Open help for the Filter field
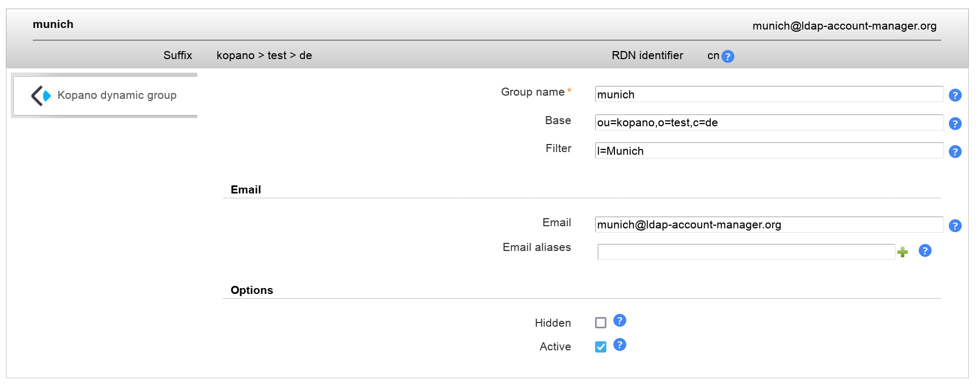This screenshot has height=388, width=980. [x=955, y=152]
